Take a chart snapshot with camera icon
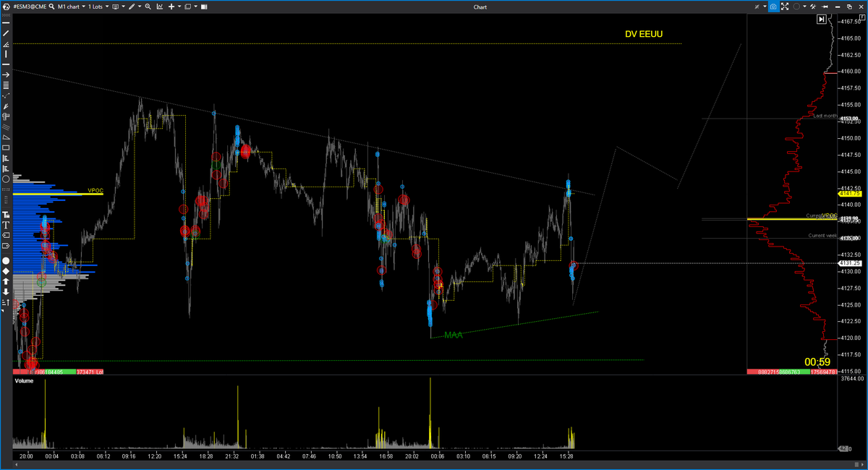This screenshot has width=868, height=470. pyautogui.click(x=773, y=7)
